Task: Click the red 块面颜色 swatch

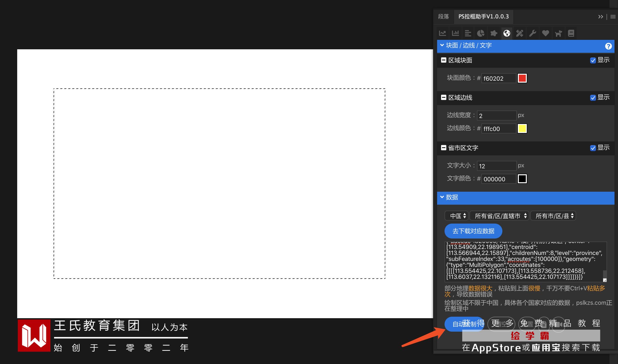Action: pos(522,78)
